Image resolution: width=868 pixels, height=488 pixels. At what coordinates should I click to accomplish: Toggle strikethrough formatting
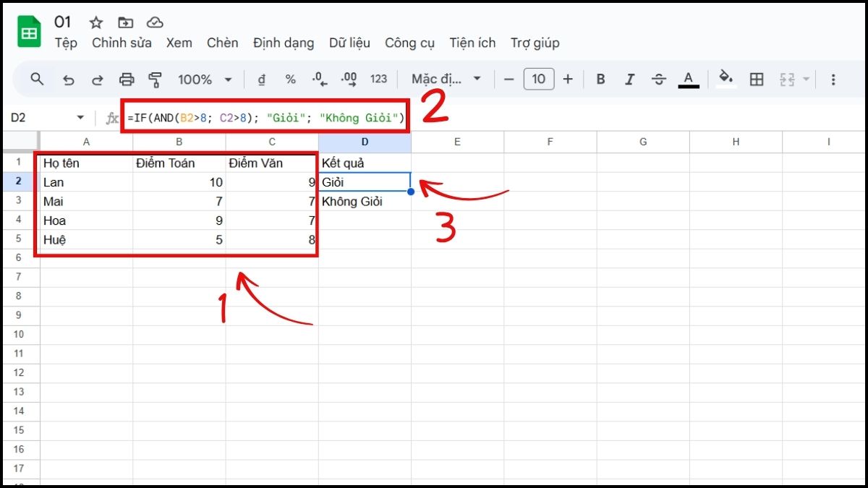pyautogui.click(x=658, y=80)
